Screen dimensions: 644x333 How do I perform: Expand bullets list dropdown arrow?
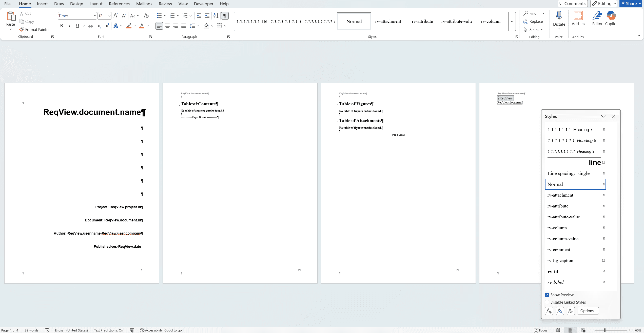pos(165,16)
